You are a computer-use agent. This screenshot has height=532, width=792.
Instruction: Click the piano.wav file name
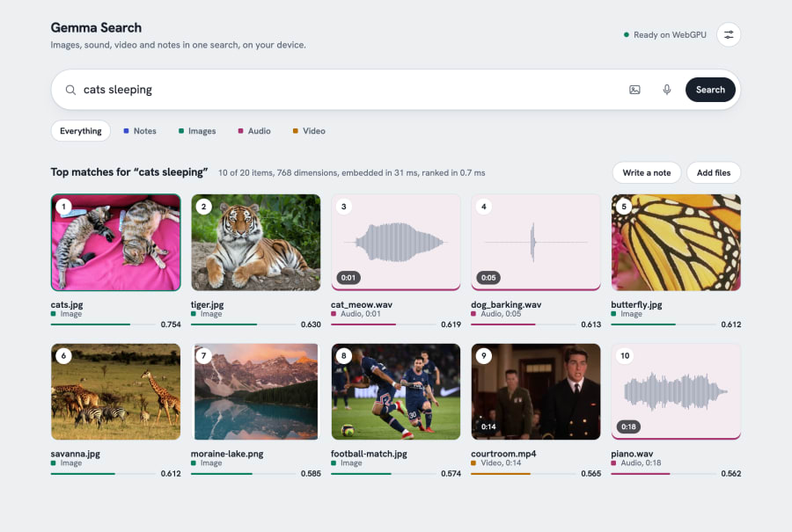(632, 453)
